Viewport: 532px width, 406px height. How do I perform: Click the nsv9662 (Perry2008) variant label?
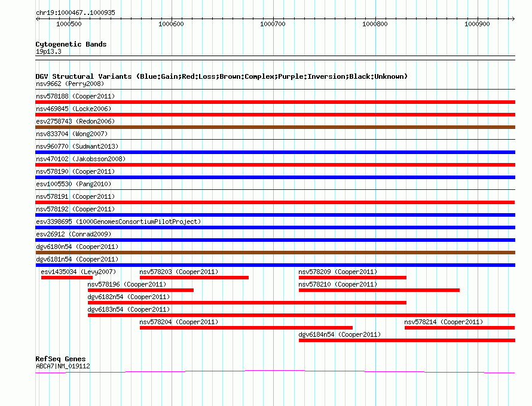click(70, 84)
